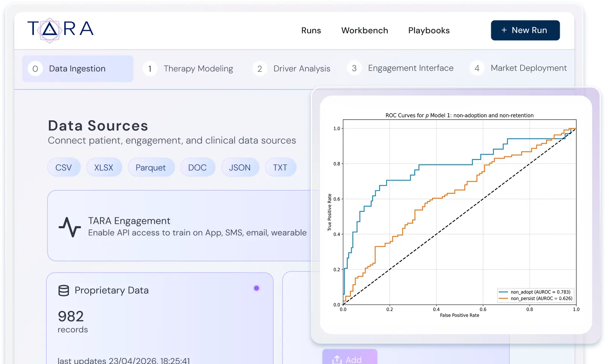
Task: Switch to the Data Ingestion step
Action: pyautogui.click(x=78, y=68)
